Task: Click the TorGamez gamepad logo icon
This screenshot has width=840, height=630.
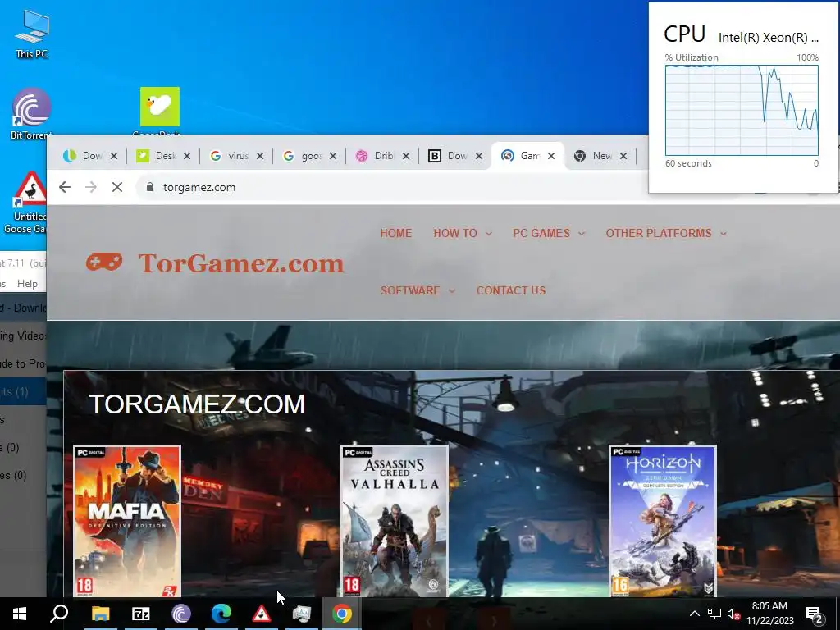Action: tap(104, 262)
